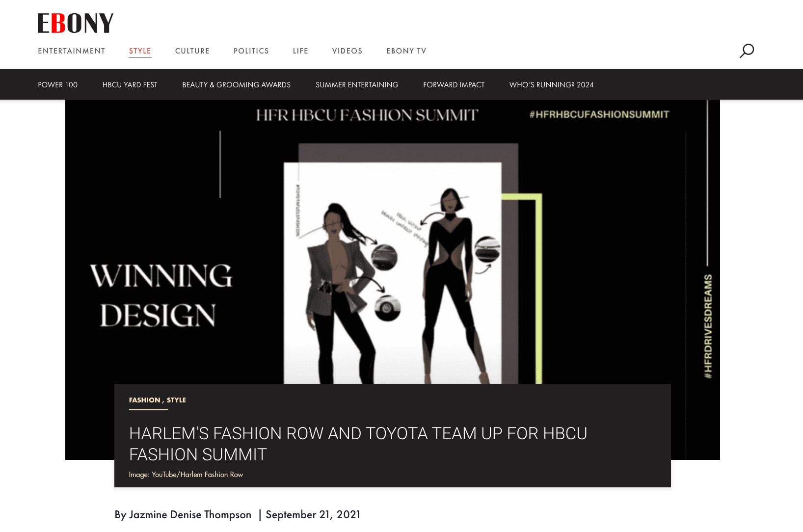Open the HBCU Yard Fest link
The image size is (803, 532).
click(x=130, y=85)
